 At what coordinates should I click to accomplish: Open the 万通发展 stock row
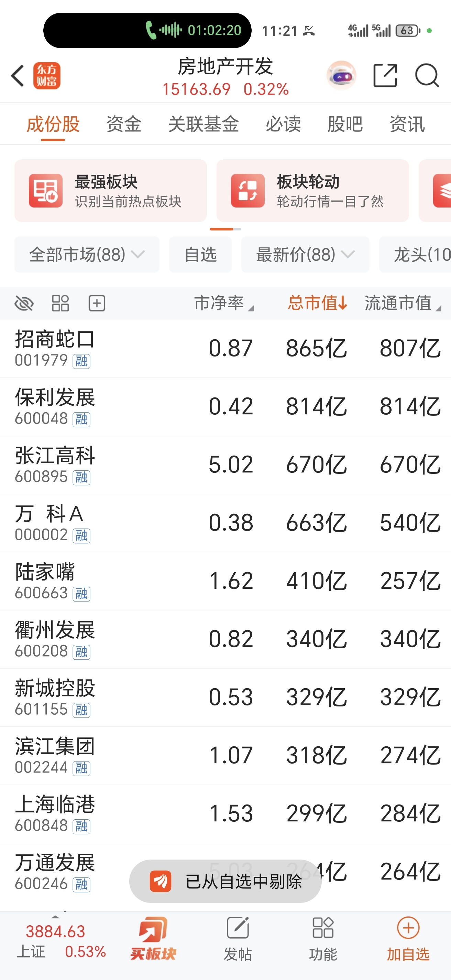tap(225, 872)
